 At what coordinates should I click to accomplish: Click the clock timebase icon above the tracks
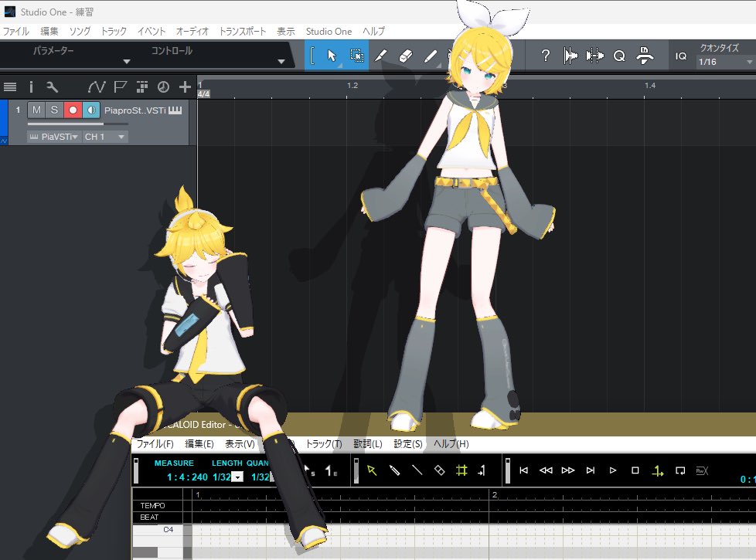pyautogui.click(x=163, y=87)
